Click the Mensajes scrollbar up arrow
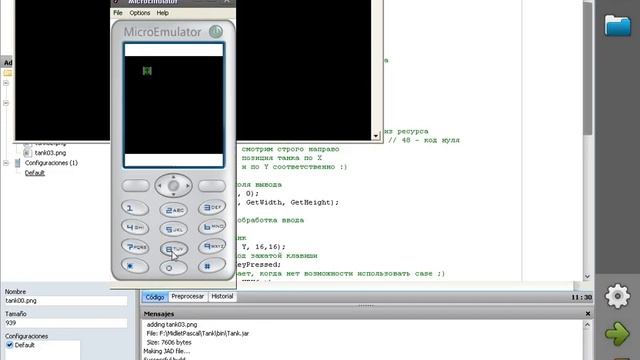 [587, 325]
